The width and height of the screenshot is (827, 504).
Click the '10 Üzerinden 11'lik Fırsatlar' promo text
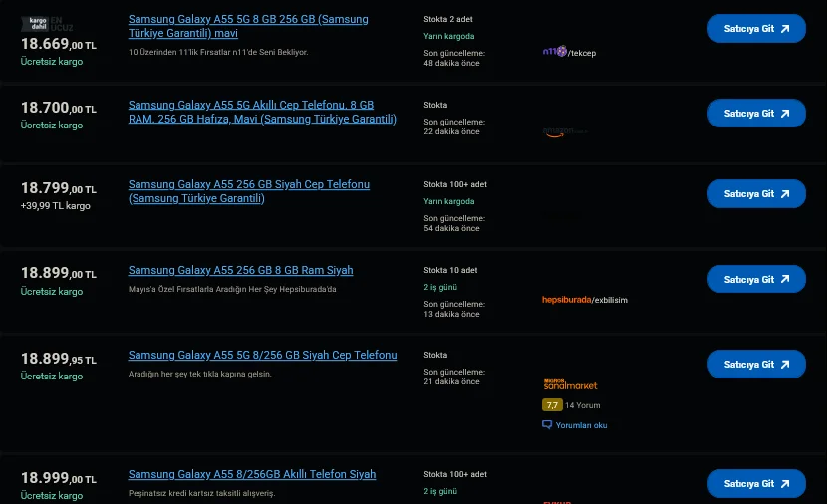[x=218, y=52]
